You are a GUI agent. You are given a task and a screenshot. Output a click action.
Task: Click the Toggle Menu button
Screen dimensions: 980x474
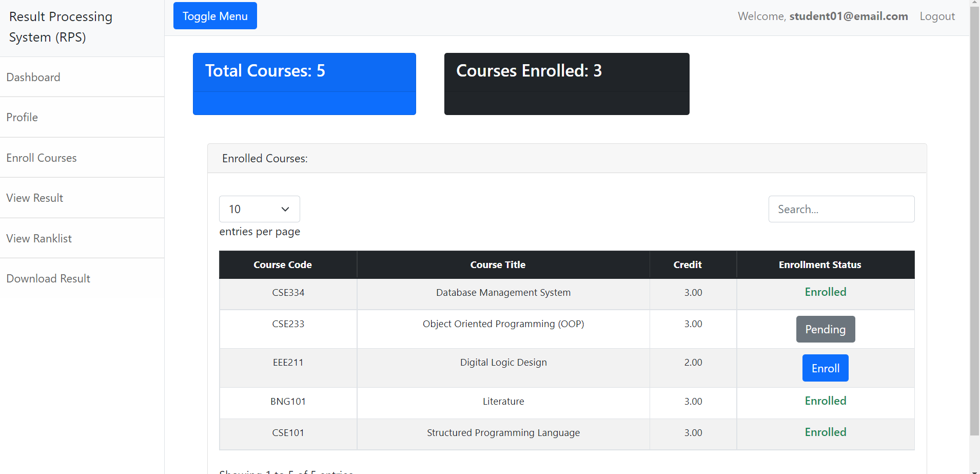coord(214,15)
